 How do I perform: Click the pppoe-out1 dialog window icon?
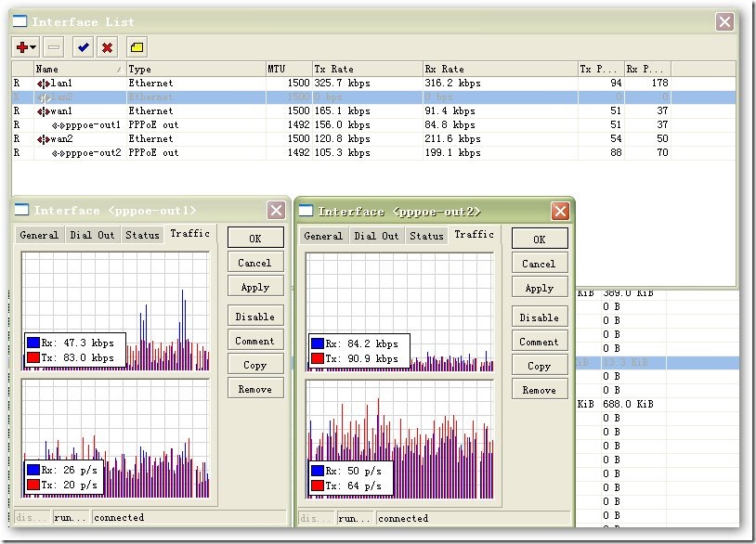[x=21, y=210]
